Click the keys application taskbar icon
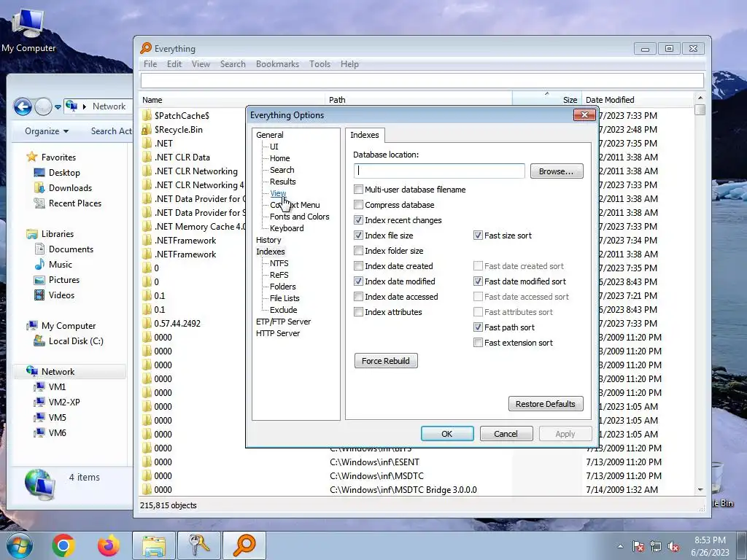 (198, 545)
